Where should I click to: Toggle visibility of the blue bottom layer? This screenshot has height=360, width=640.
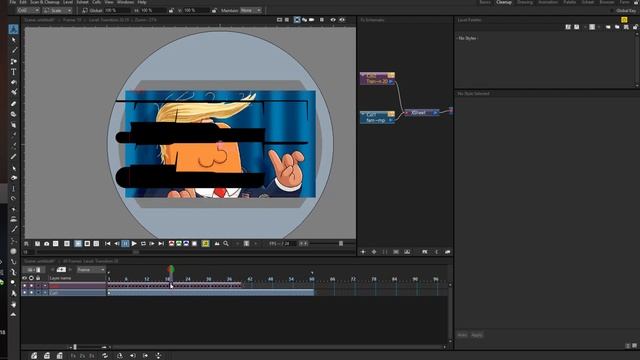[x=24, y=293]
